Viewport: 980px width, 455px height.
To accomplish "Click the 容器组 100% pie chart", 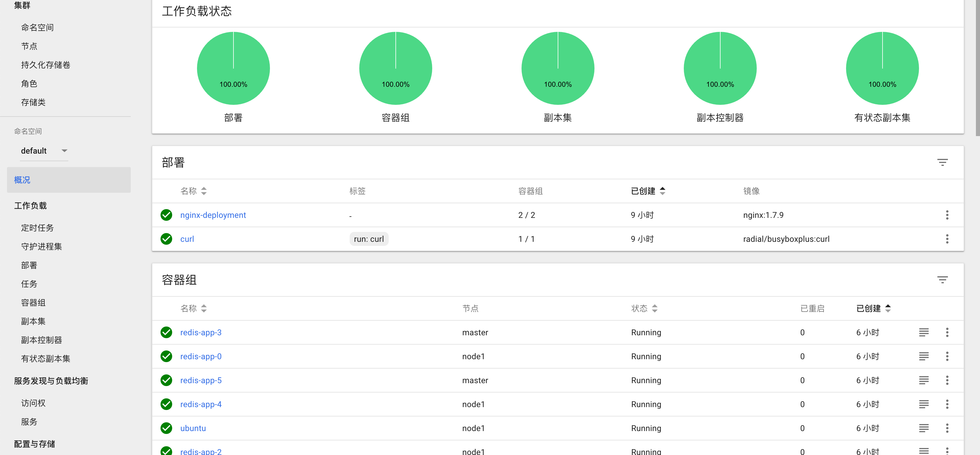I will click(396, 68).
